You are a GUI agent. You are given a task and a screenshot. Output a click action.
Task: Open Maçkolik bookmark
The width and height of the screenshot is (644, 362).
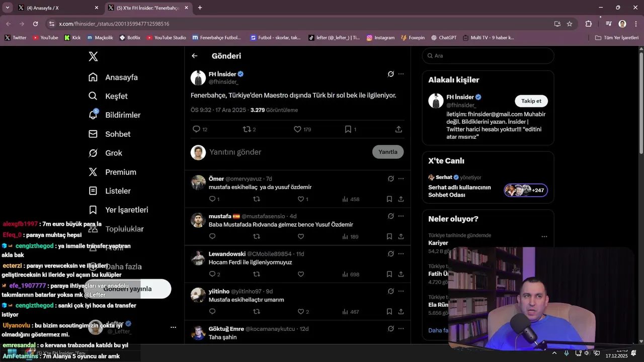tap(100, 38)
